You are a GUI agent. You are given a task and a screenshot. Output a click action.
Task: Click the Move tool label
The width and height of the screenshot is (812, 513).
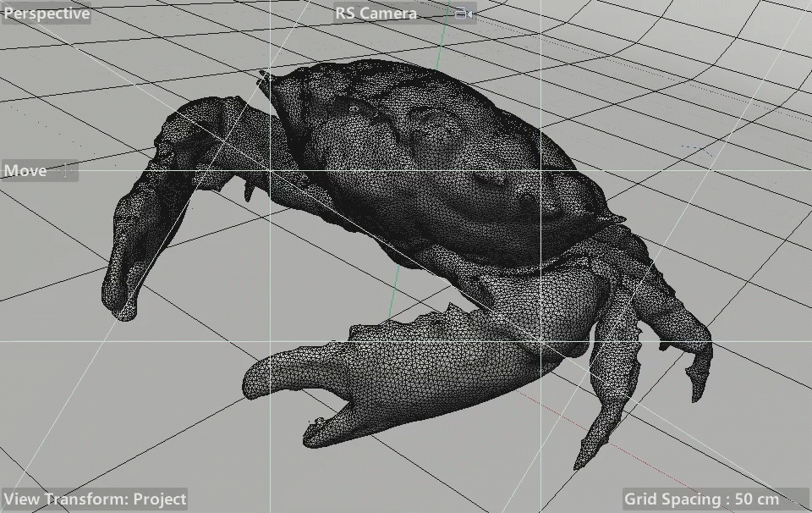tap(25, 170)
